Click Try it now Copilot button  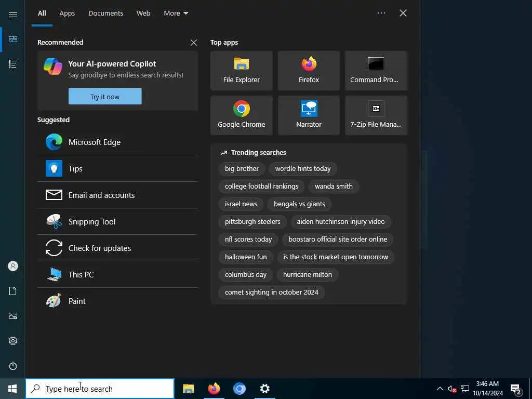105,96
